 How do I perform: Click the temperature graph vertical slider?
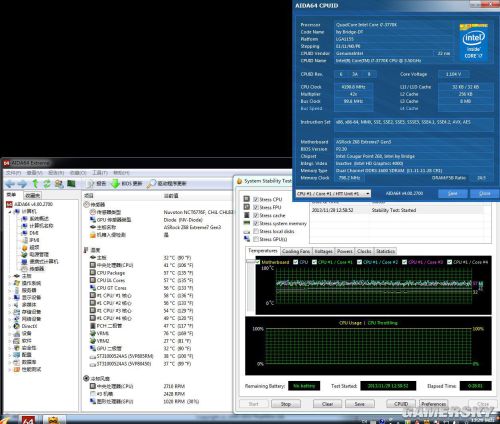click(250, 261)
